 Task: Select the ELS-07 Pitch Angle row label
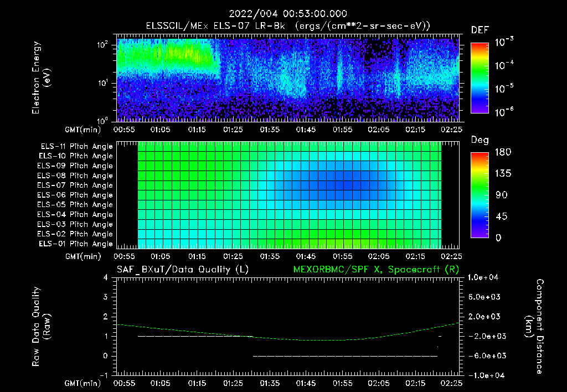[75, 185]
